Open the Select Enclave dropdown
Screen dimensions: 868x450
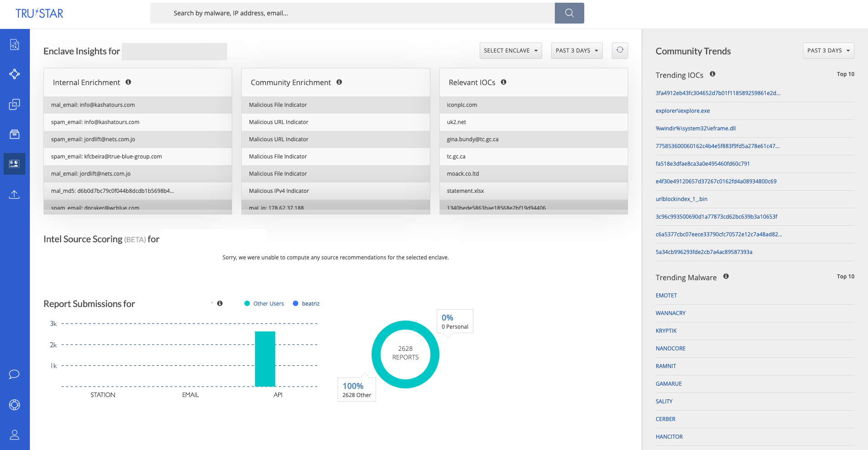[510, 51]
